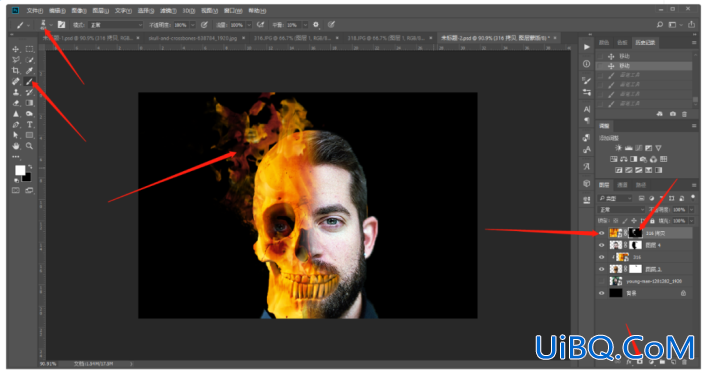Toggle layer filter on/off switch
The width and height of the screenshot is (705, 372).
coord(693,197)
